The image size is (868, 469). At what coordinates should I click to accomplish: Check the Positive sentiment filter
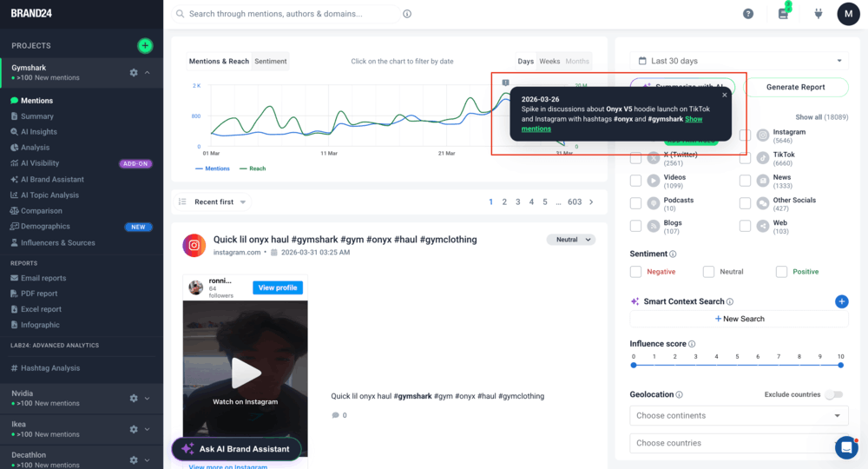tap(781, 272)
